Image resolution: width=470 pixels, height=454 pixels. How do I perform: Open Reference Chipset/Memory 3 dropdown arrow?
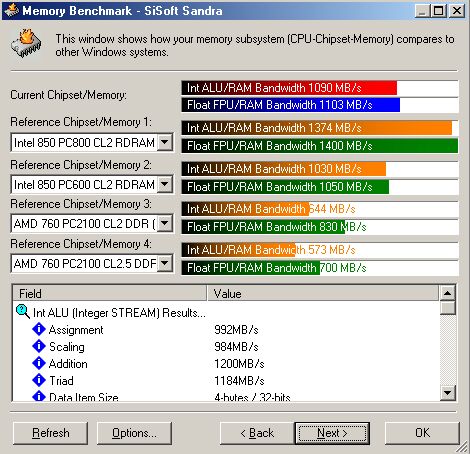(x=165, y=223)
